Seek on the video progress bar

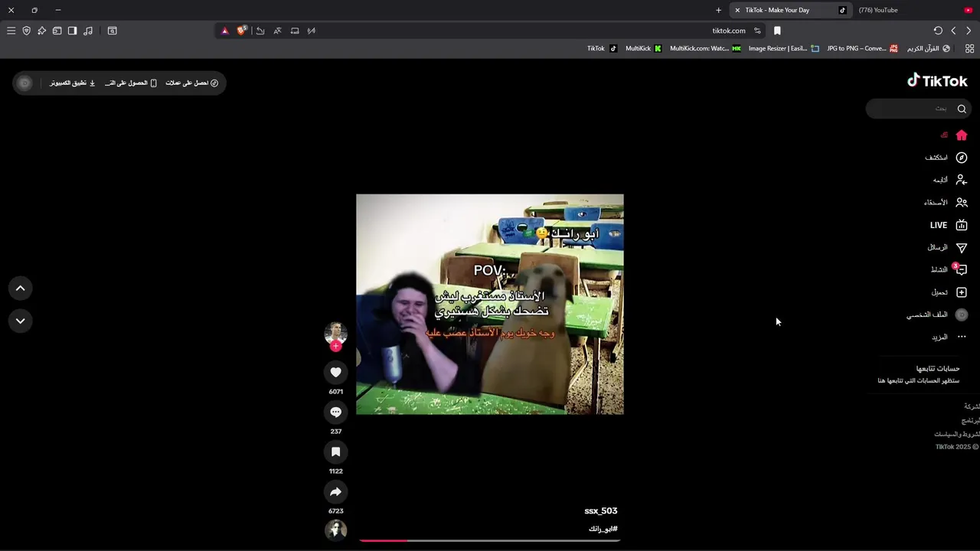490,540
